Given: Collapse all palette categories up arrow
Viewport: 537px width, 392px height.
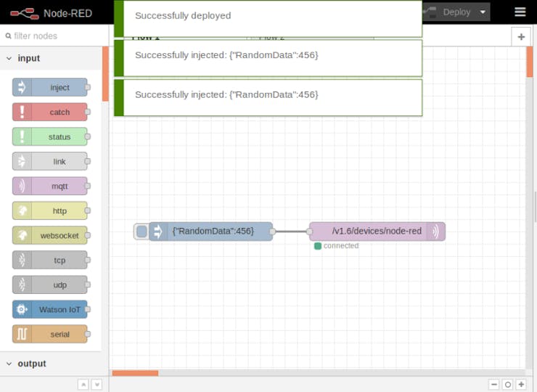Looking at the screenshot, I should (x=83, y=385).
